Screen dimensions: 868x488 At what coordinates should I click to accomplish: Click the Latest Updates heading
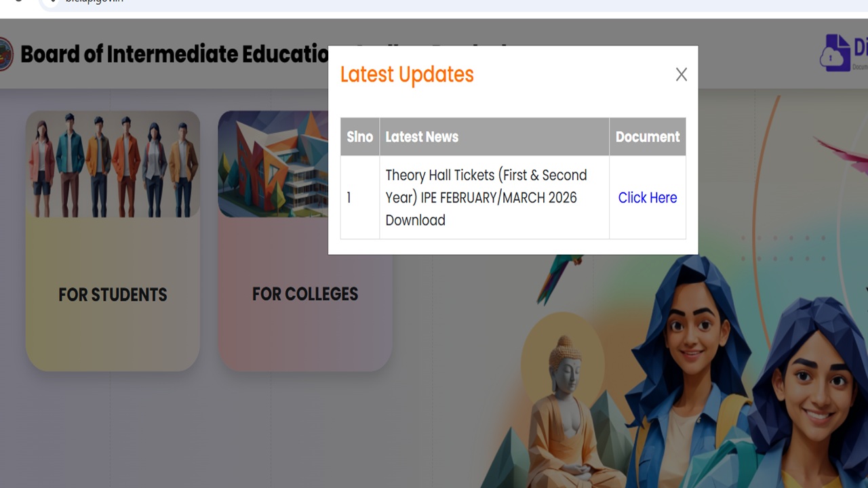(407, 75)
